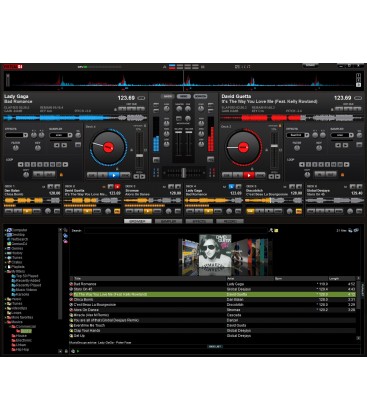
Task: Click the red turntable platter of the right deck
Action: [243, 147]
